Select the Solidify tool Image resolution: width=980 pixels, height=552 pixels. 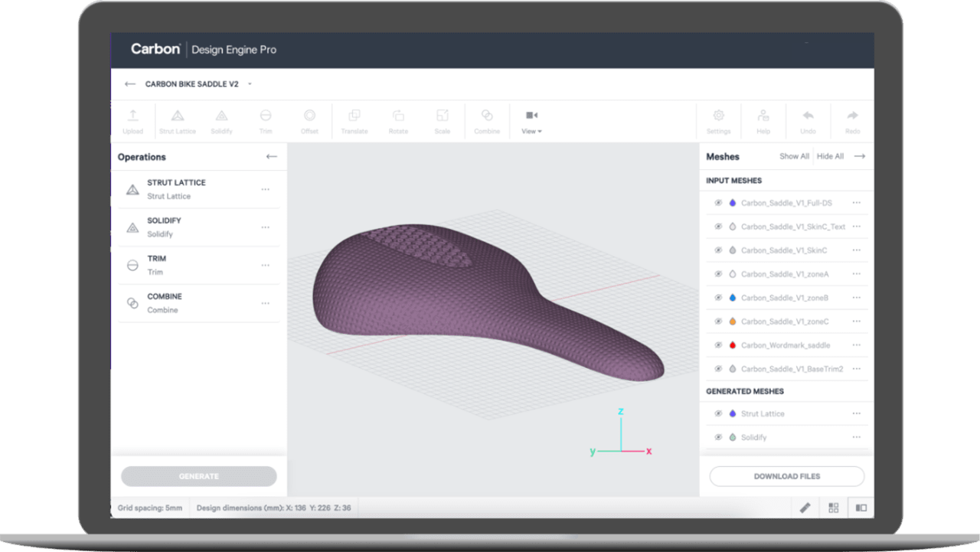pos(221,121)
